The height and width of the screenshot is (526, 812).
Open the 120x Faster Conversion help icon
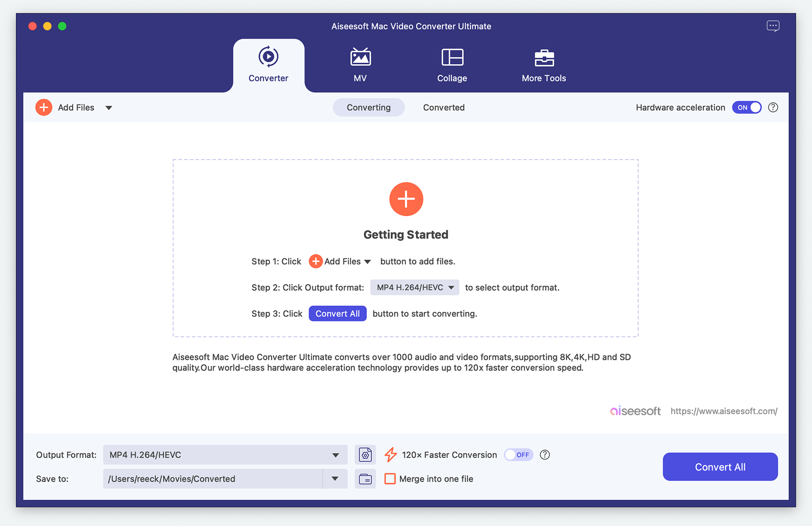[545, 455]
